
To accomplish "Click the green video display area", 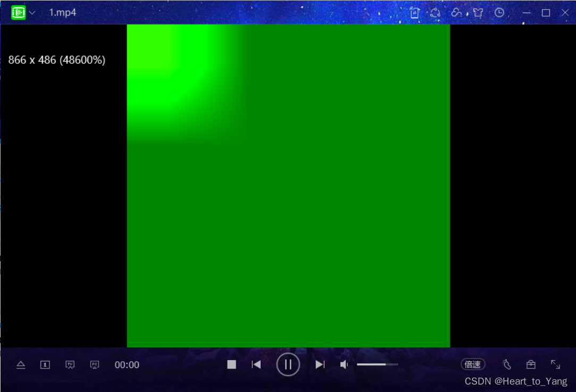I will click(288, 186).
